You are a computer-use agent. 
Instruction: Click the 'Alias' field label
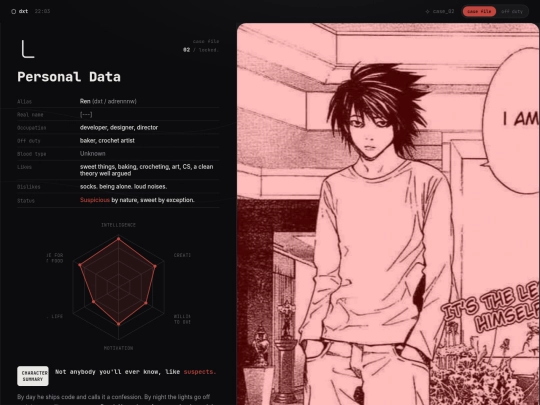click(24, 102)
